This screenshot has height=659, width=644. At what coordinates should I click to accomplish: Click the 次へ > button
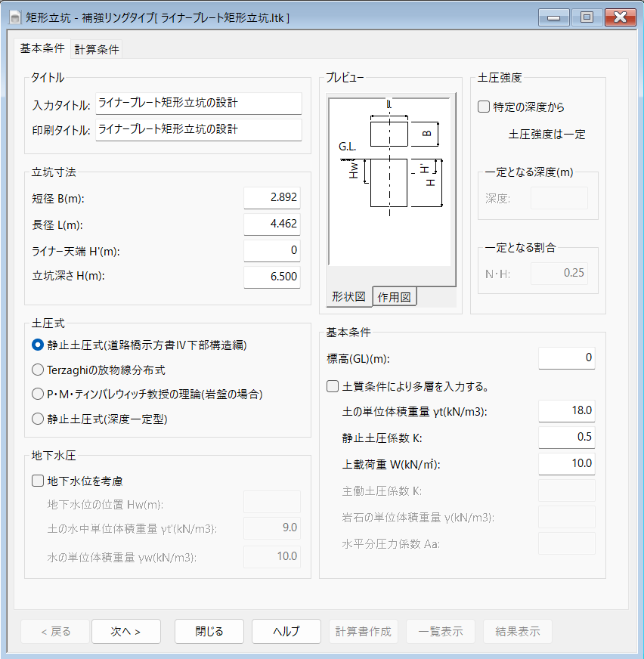click(x=125, y=631)
